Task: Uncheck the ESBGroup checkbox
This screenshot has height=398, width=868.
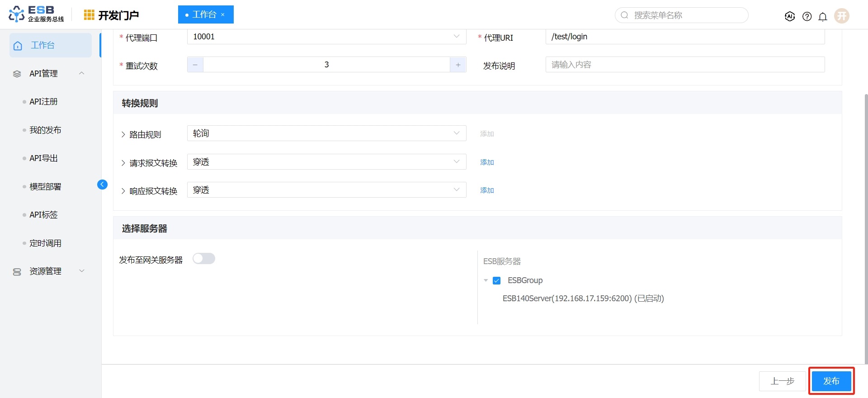Action: tap(497, 280)
